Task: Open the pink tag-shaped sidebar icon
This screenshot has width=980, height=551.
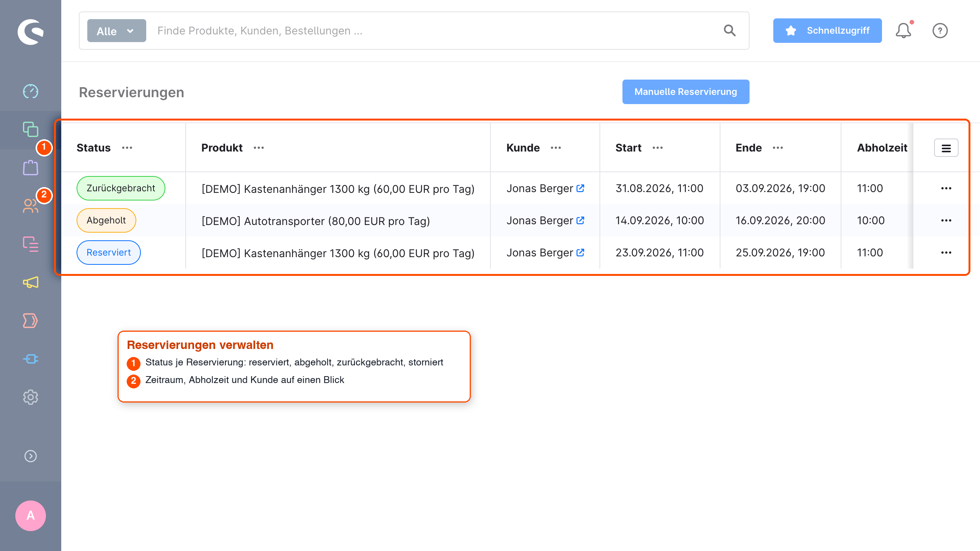Action: click(x=31, y=321)
